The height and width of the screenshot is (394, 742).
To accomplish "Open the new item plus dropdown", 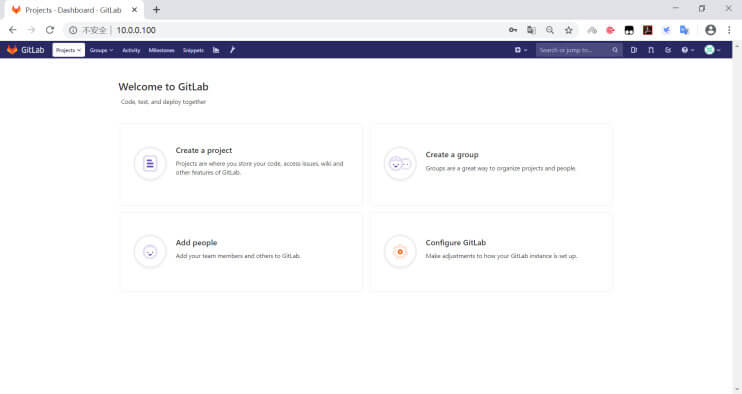I will click(x=521, y=50).
